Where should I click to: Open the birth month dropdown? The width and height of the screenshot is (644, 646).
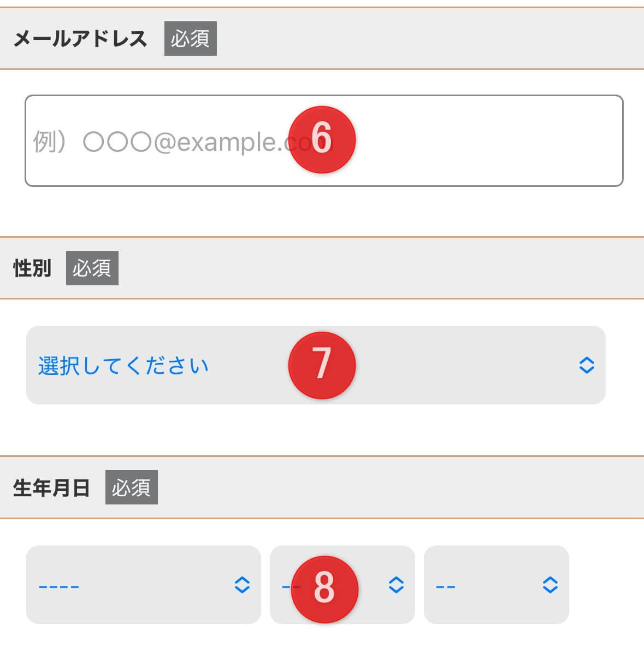click(x=371, y=585)
